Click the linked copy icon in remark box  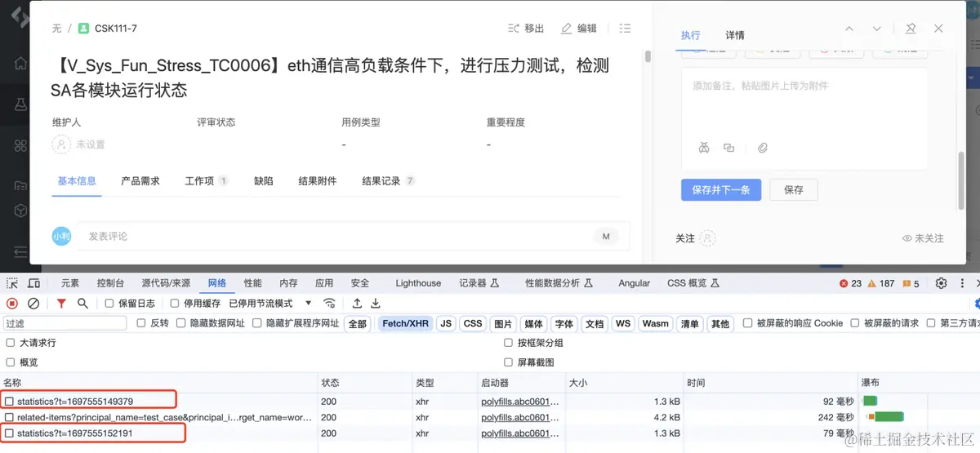tap(729, 148)
